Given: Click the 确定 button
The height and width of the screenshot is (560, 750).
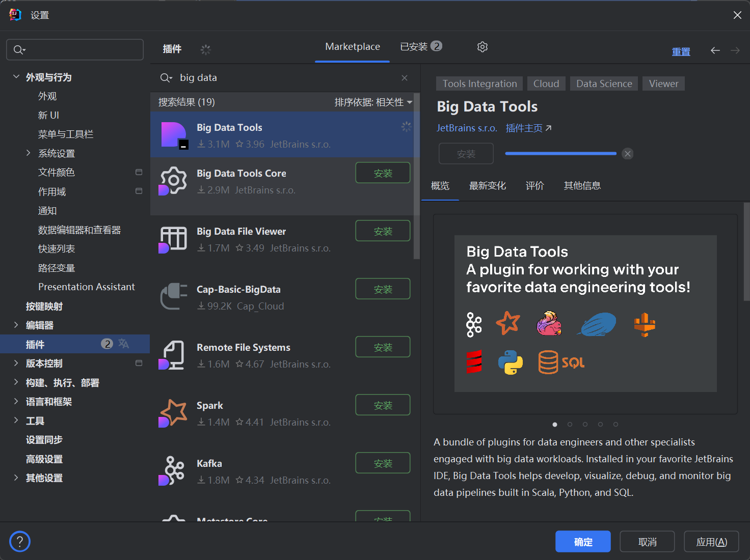Looking at the screenshot, I should pyautogui.click(x=583, y=542).
